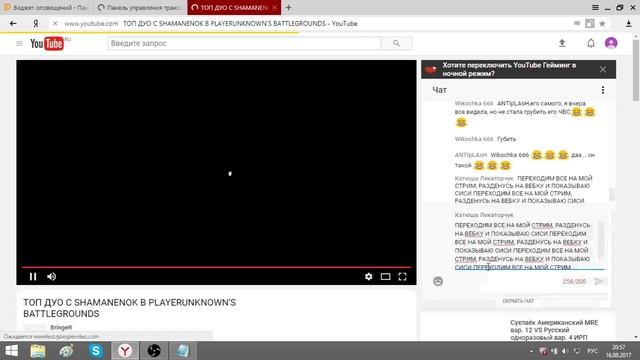Open the BringeR channel link
The width and height of the screenshot is (640, 360).
pyautogui.click(x=61, y=327)
